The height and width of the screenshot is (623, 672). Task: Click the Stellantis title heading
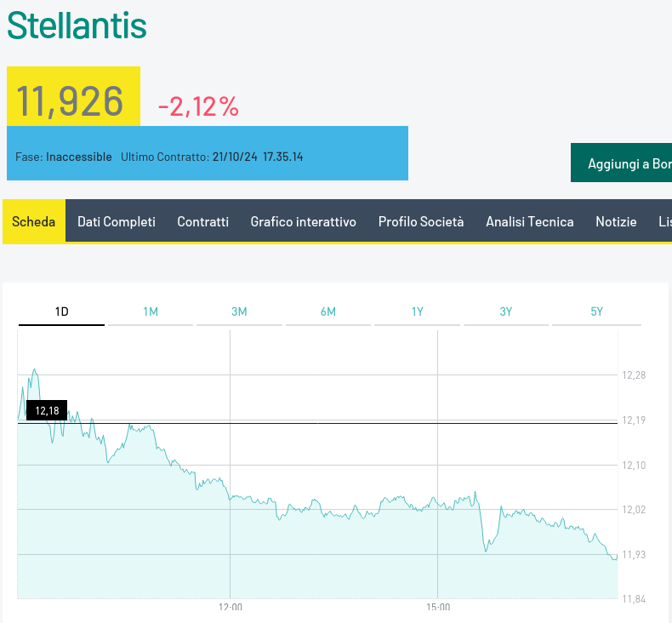pyautogui.click(x=77, y=26)
